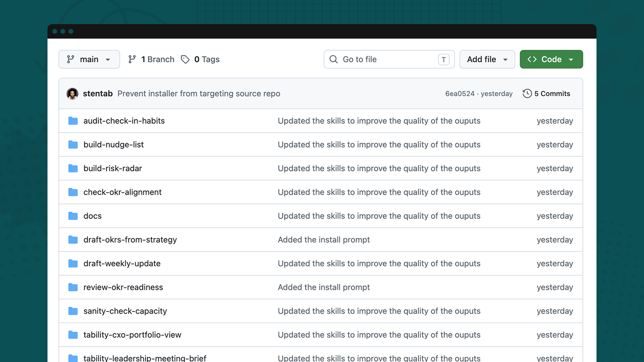Open the build-risk-radar folder

pos(113,168)
